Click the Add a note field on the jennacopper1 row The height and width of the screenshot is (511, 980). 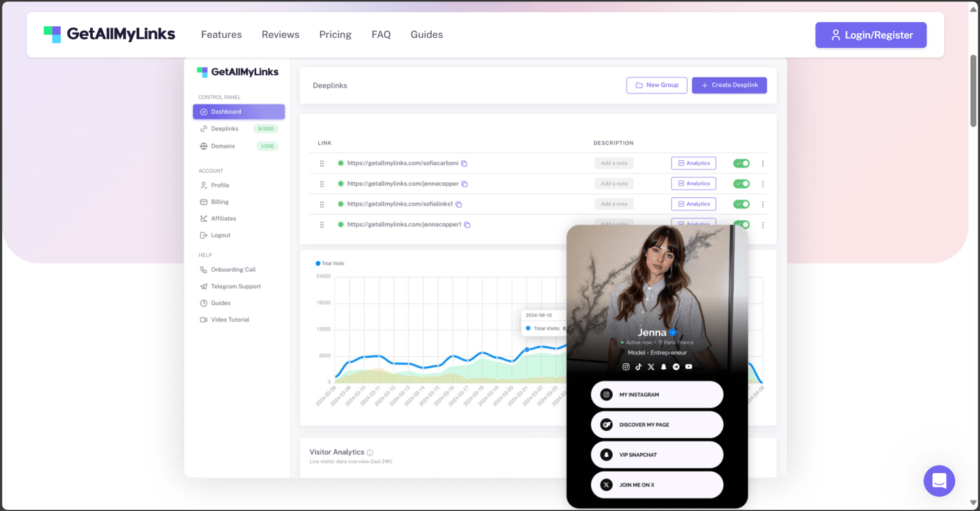[613, 224]
